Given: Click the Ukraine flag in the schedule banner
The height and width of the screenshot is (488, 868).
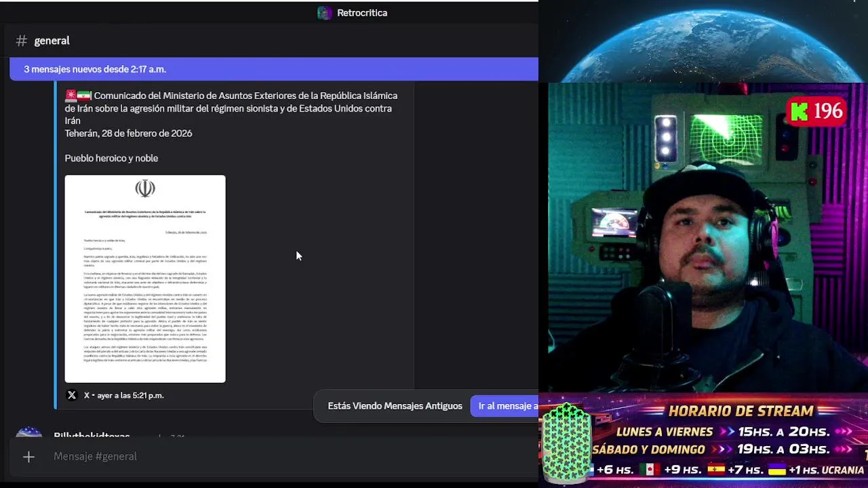Looking at the screenshot, I should point(776,469).
